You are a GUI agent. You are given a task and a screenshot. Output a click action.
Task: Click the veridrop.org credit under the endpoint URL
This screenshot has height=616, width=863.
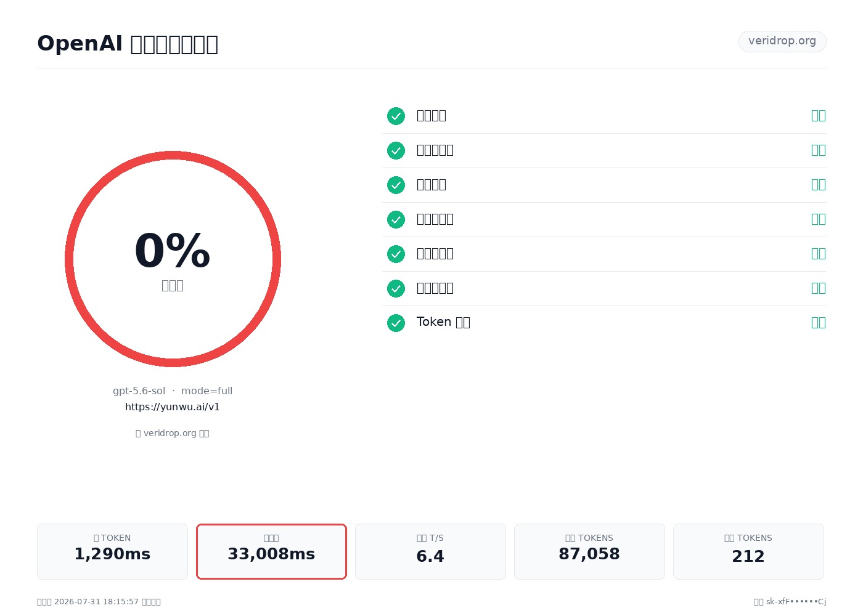[x=173, y=433]
